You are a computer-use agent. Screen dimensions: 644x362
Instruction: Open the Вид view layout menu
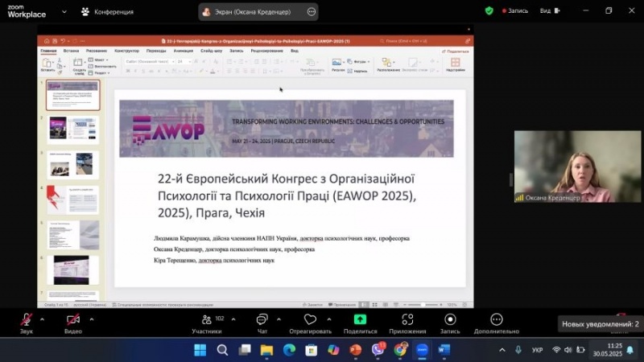549,11
